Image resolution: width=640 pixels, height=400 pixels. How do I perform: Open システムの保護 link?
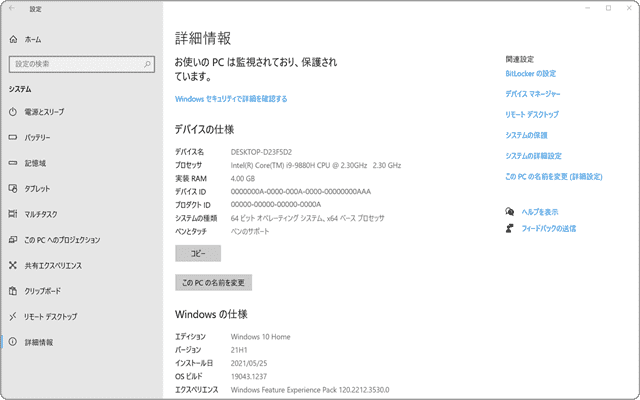pyautogui.click(x=526, y=135)
